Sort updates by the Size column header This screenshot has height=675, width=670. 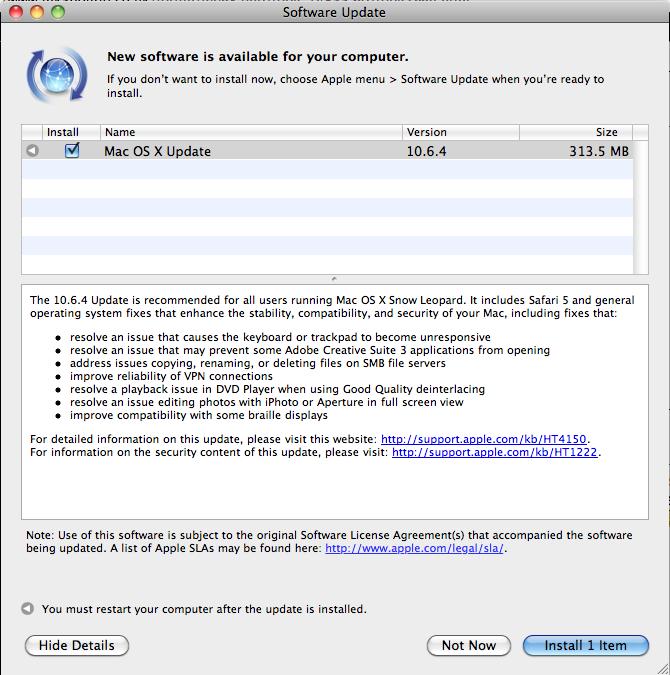tap(576, 132)
